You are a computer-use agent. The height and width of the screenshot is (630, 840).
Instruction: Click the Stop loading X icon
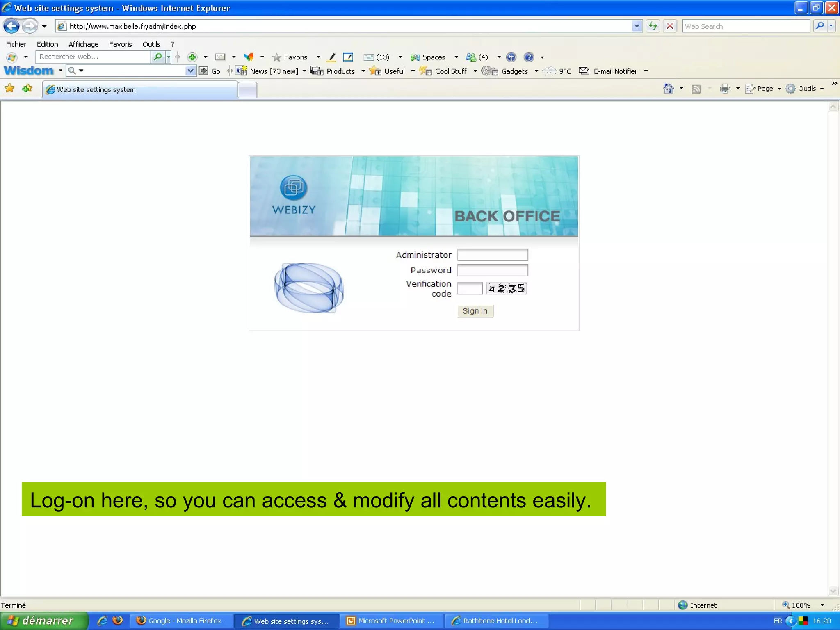click(x=670, y=26)
